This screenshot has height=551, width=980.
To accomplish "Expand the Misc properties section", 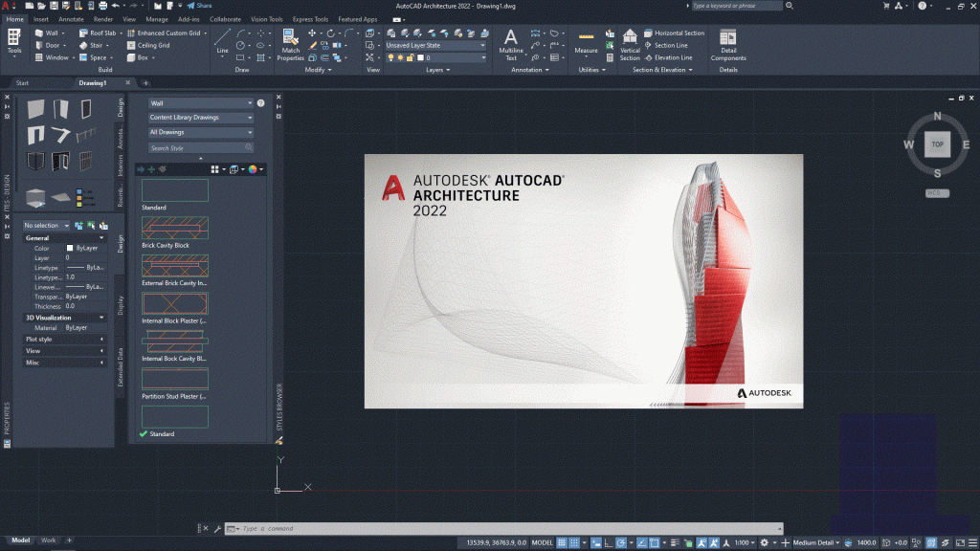I will [64, 363].
